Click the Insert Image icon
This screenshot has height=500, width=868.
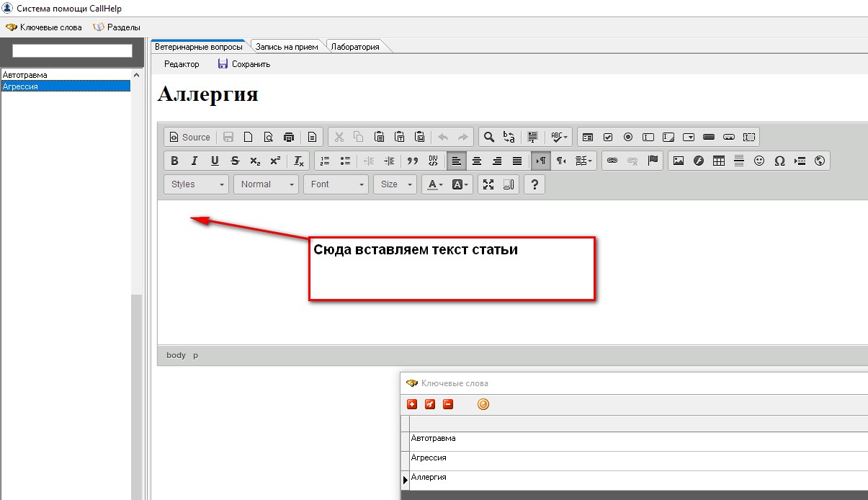coord(678,161)
